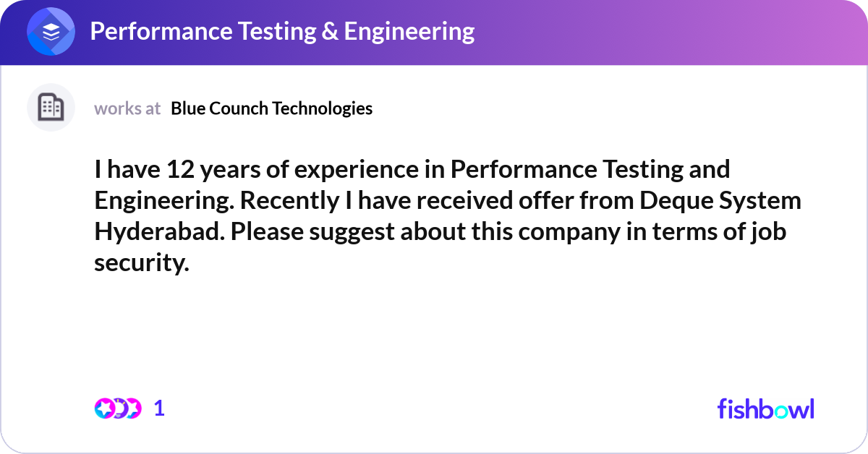This screenshot has height=454, width=868.
Task: Open the fishbowl logo
Action: [766, 408]
